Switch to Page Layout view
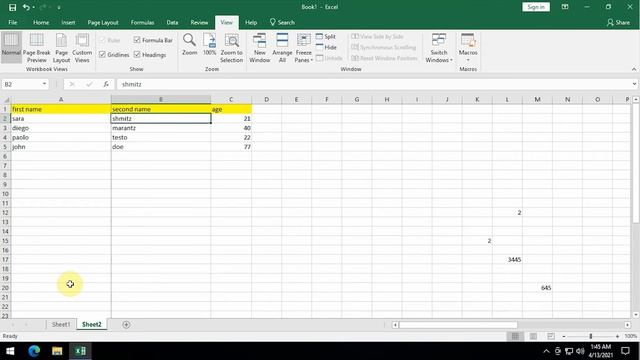The width and height of the screenshot is (640, 360). (x=61, y=47)
